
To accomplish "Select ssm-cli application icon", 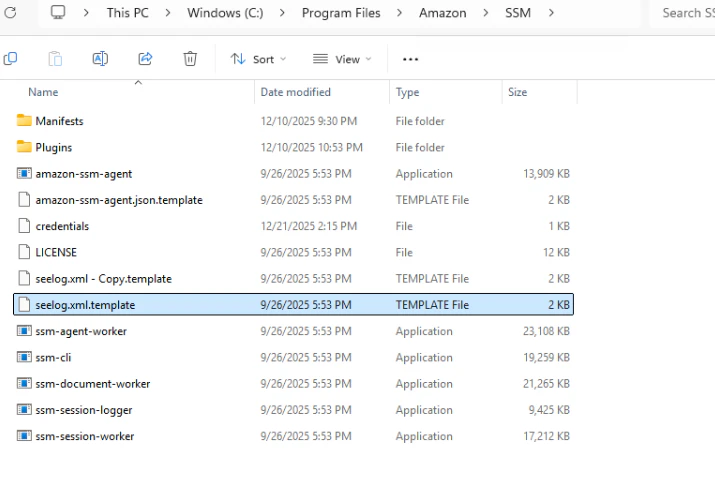I will (24, 357).
